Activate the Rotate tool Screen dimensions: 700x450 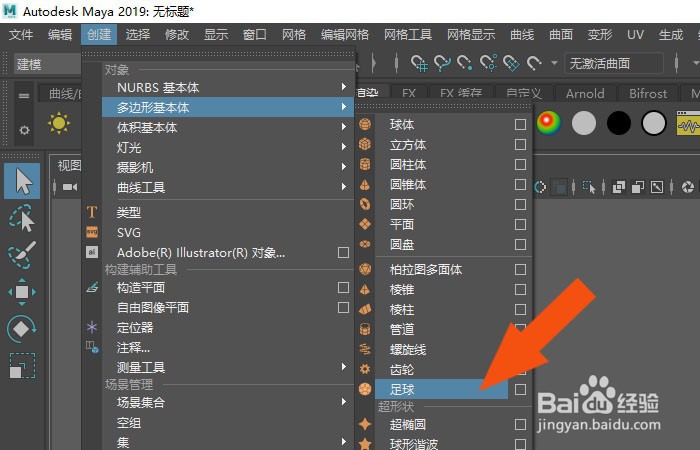[x=22, y=329]
